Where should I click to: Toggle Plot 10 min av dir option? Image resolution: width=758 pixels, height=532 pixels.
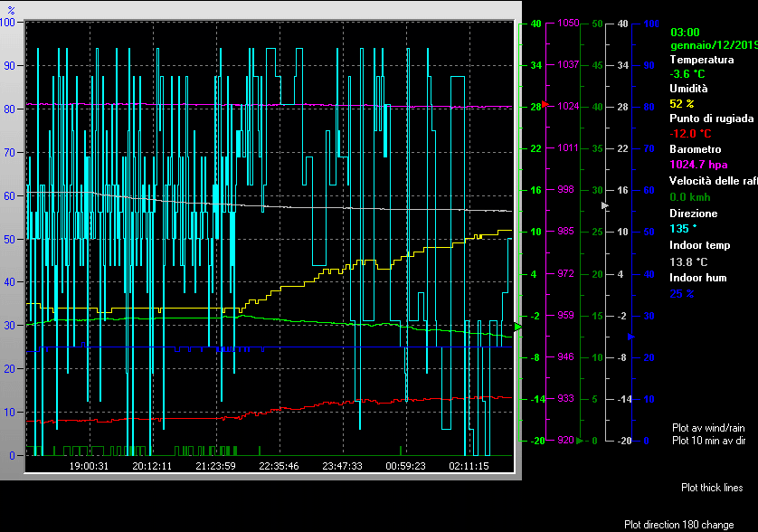[708, 440]
